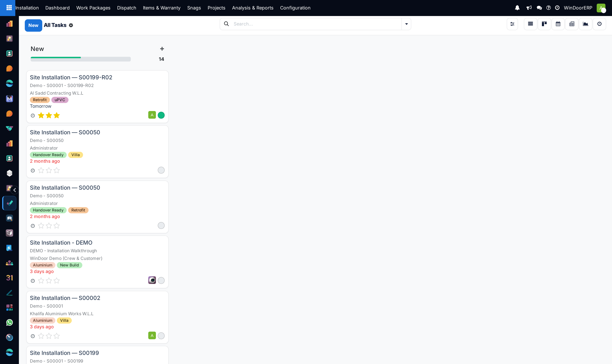Toggle third star on S00050 Villa card

57,170
